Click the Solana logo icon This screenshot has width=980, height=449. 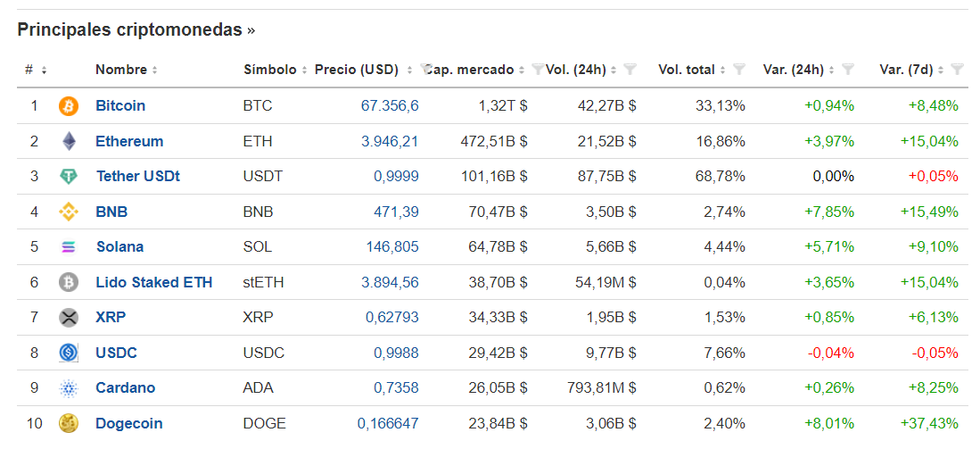tap(69, 247)
